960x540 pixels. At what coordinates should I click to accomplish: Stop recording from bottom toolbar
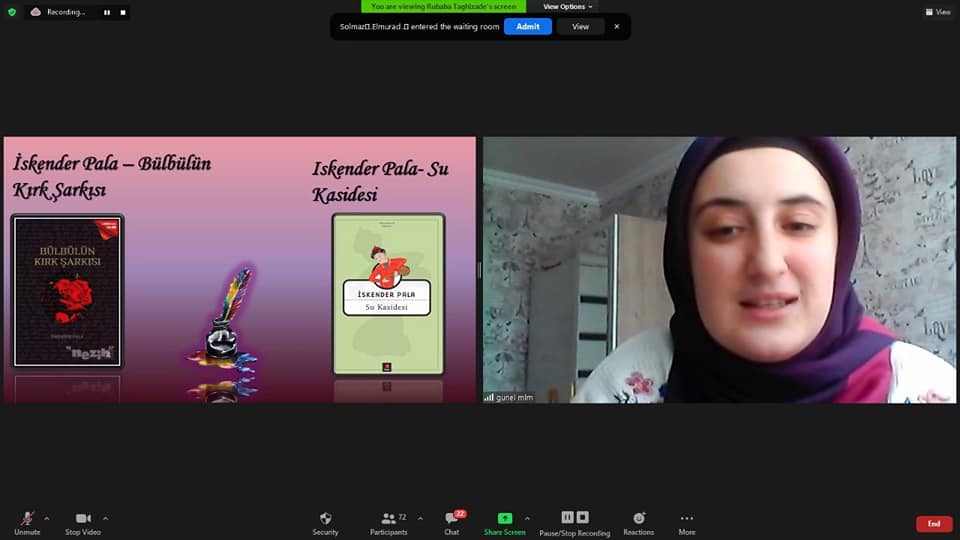(583, 517)
